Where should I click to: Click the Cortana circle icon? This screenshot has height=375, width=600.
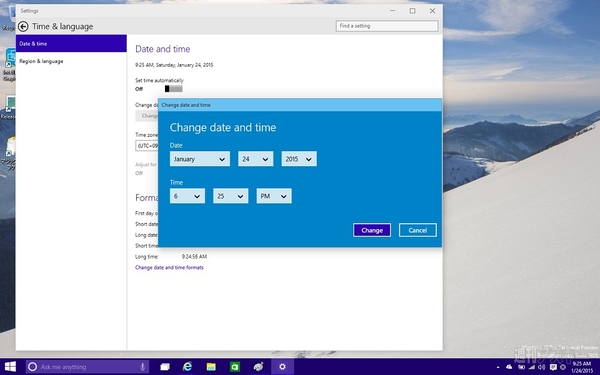click(33, 367)
